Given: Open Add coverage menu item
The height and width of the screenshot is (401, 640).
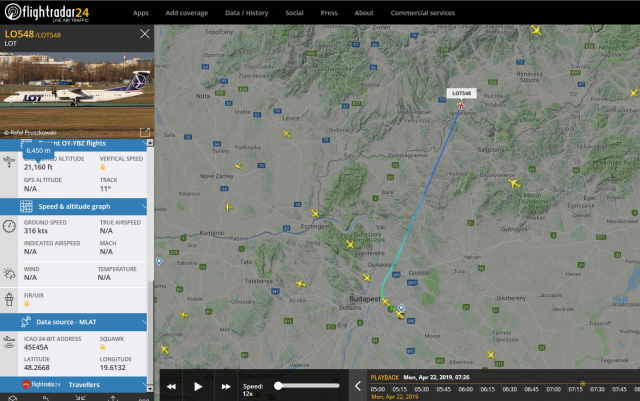Looking at the screenshot, I should point(187,13).
